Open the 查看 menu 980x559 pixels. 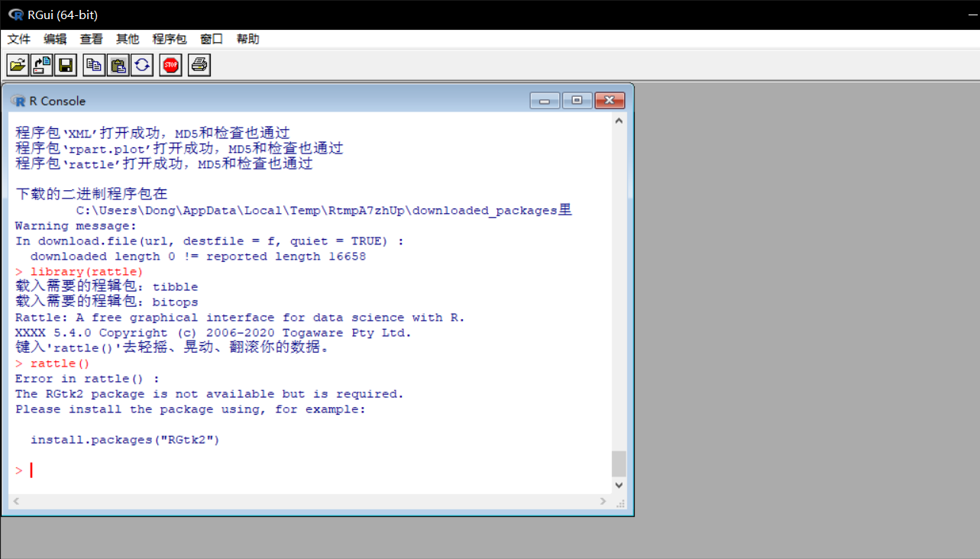(x=91, y=39)
